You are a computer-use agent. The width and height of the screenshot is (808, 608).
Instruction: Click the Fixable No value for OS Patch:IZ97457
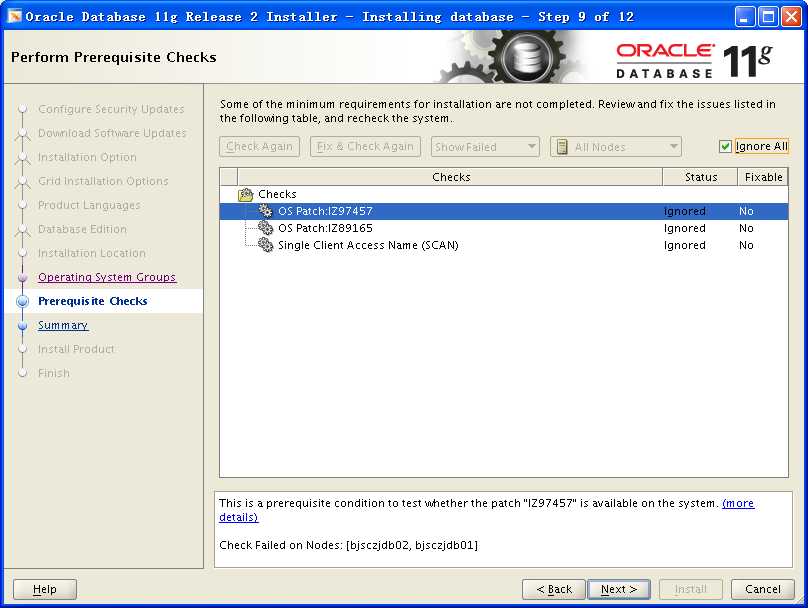pos(746,211)
